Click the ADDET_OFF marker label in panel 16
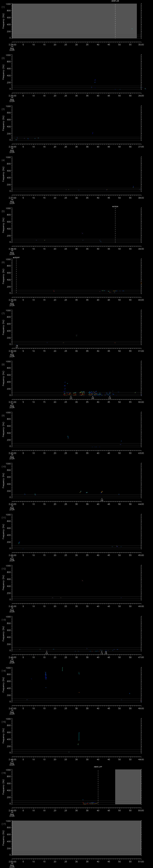This screenshot has width=153, height=868. click(98, 767)
